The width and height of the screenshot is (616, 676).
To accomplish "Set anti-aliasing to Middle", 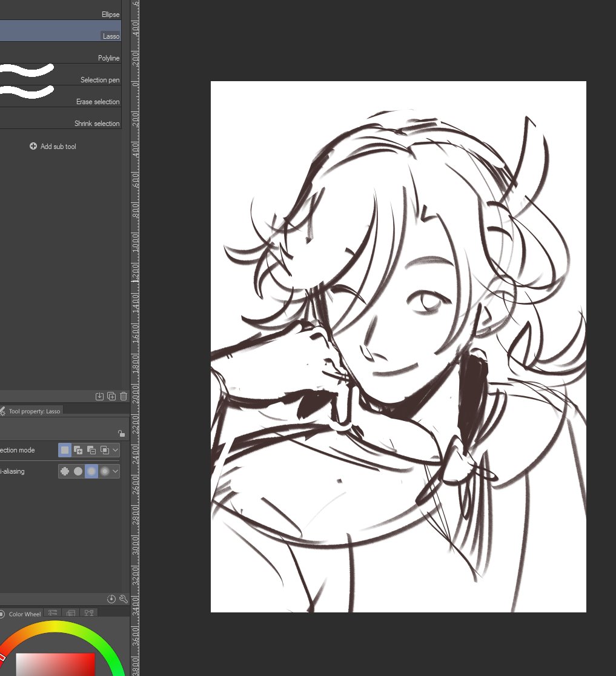I will [91, 471].
